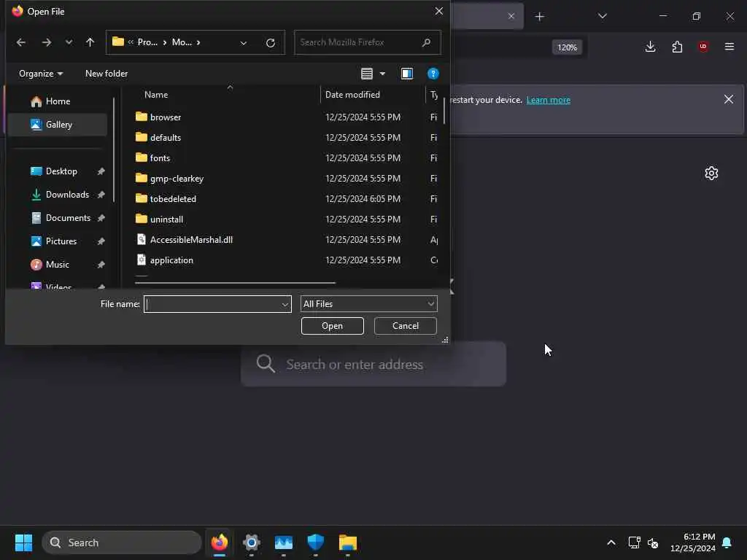The width and height of the screenshot is (747, 560).
Task: Unpin Desktop via its pin icon
Action: point(101,171)
